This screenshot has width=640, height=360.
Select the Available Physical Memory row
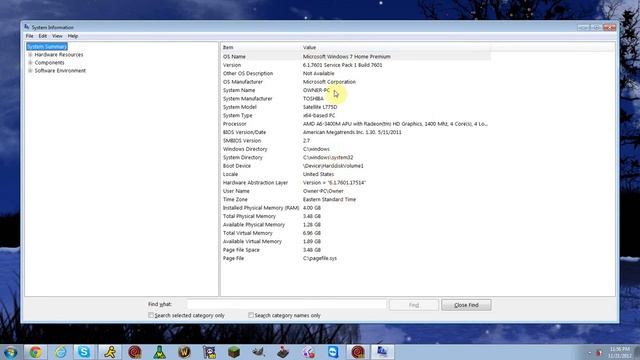click(x=356, y=225)
